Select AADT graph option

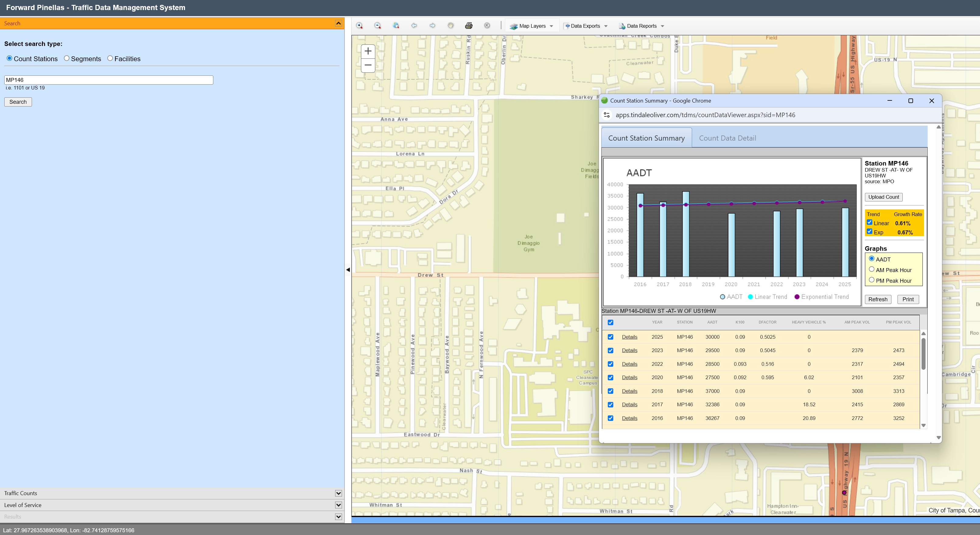[871, 258]
